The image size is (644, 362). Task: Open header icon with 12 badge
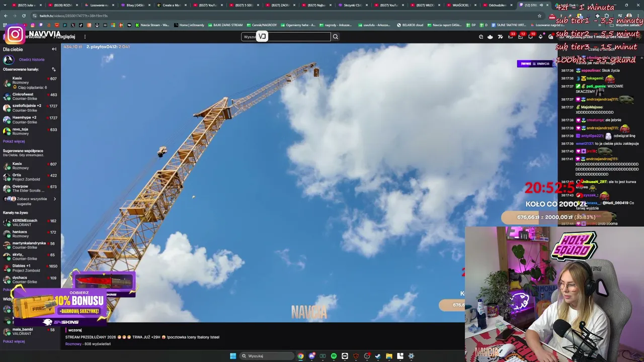point(521,37)
